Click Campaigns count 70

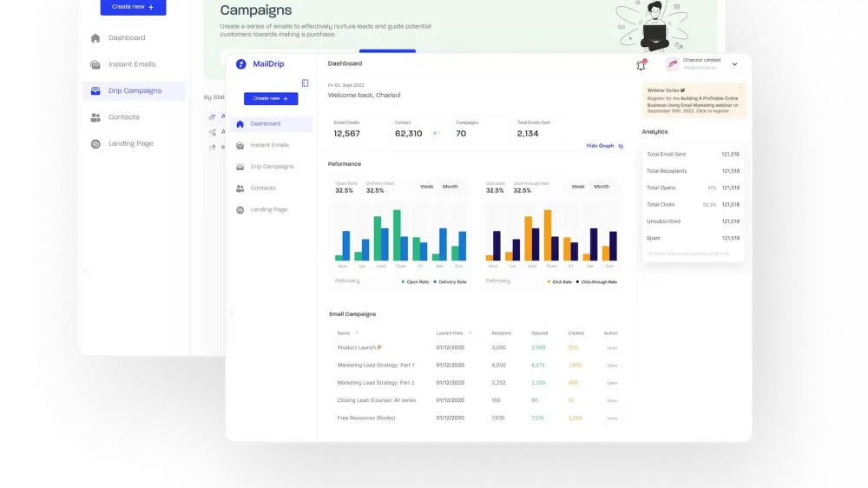click(x=461, y=134)
